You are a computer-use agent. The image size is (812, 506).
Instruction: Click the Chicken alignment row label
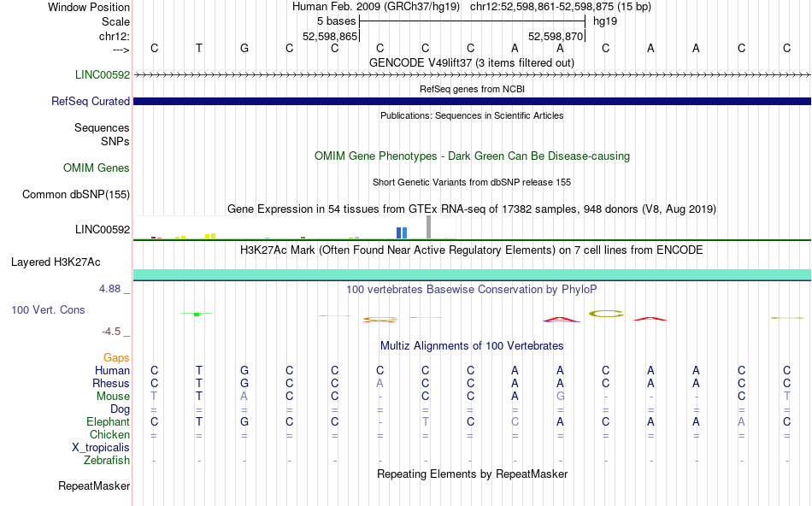click(109, 434)
